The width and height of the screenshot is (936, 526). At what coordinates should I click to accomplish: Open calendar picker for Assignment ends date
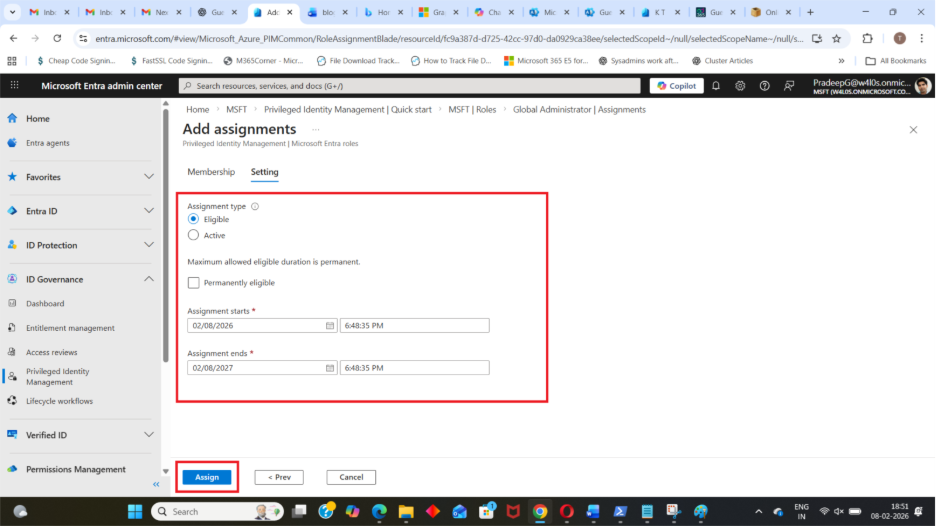click(330, 368)
